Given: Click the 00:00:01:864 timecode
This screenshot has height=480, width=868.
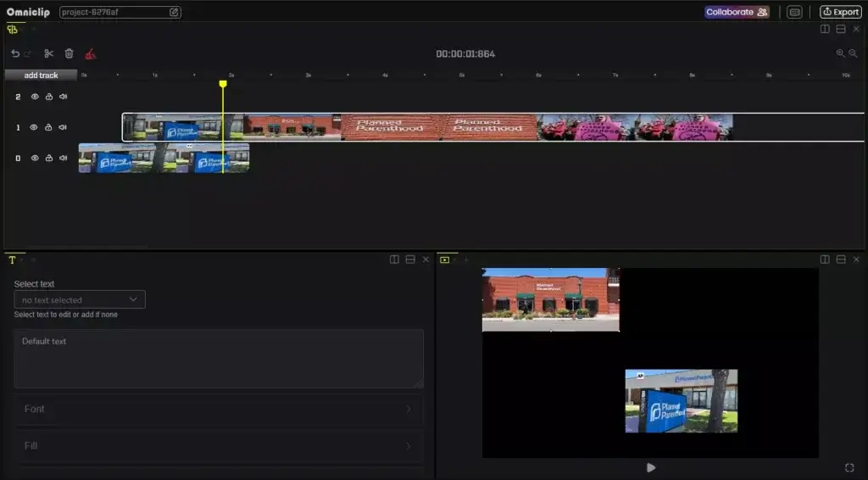Looking at the screenshot, I should (465, 53).
